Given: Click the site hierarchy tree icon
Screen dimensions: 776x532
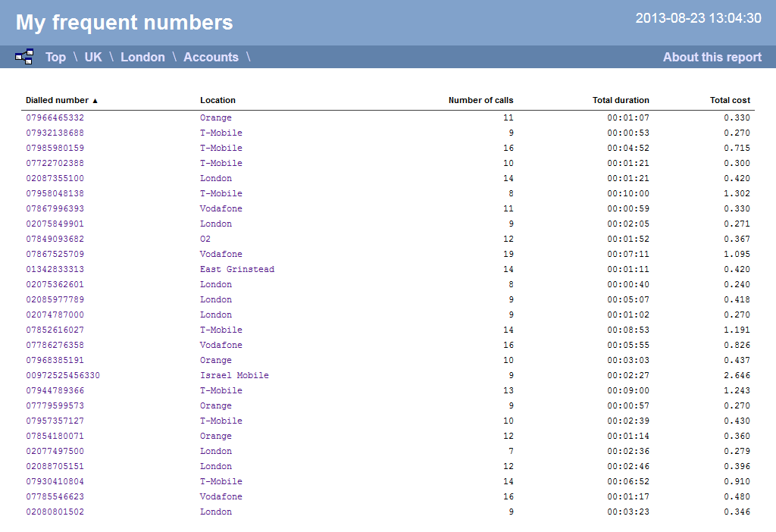Looking at the screenshot, I should [23, 56].
